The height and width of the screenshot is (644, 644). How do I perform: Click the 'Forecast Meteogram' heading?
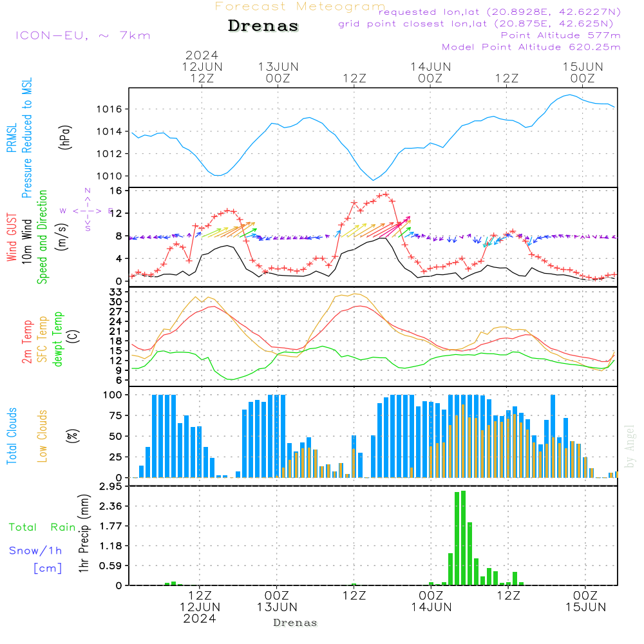[300, 6]
